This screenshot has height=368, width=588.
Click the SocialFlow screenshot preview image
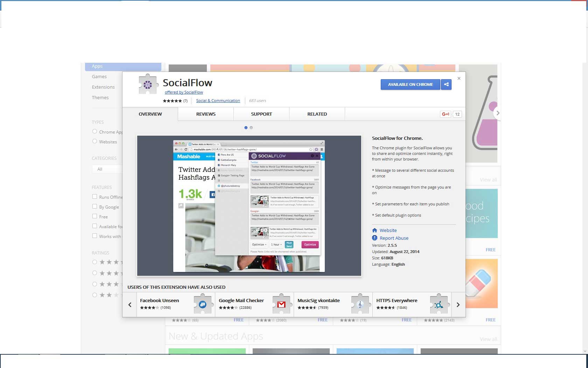tap(249, 206)
